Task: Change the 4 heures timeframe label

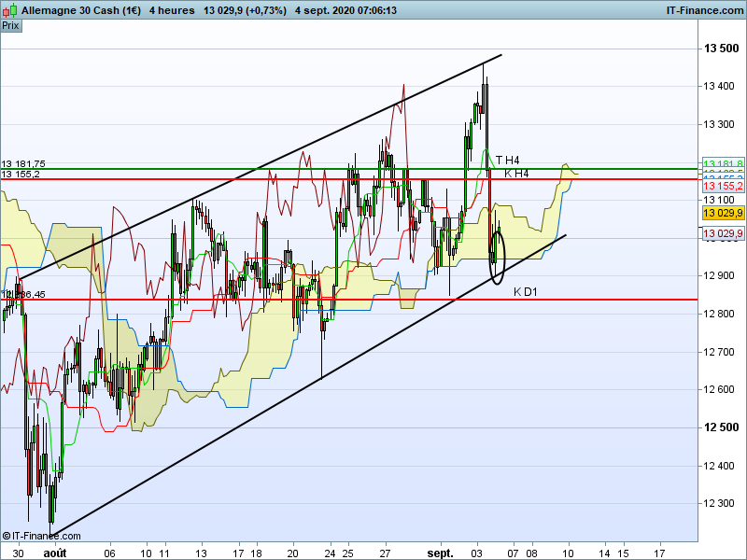Action: (172, 10)
